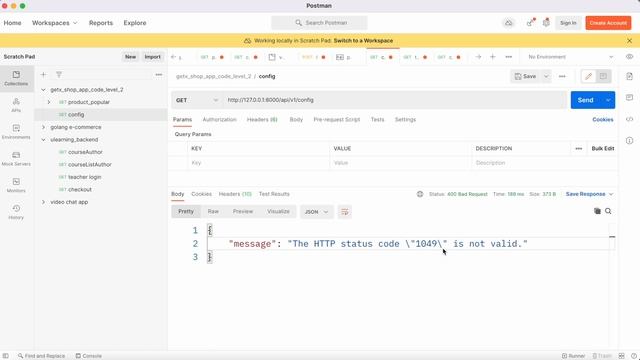Click the globe network icon near Status
The image size is (640, 360).
pos(420,194)
